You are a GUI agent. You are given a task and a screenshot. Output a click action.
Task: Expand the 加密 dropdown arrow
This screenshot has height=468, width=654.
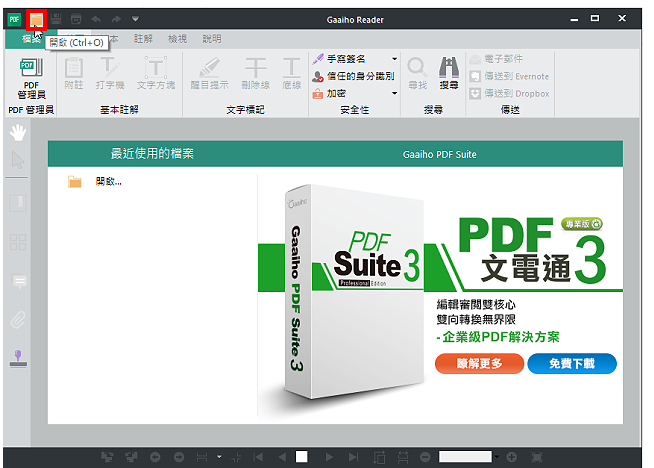394,93
